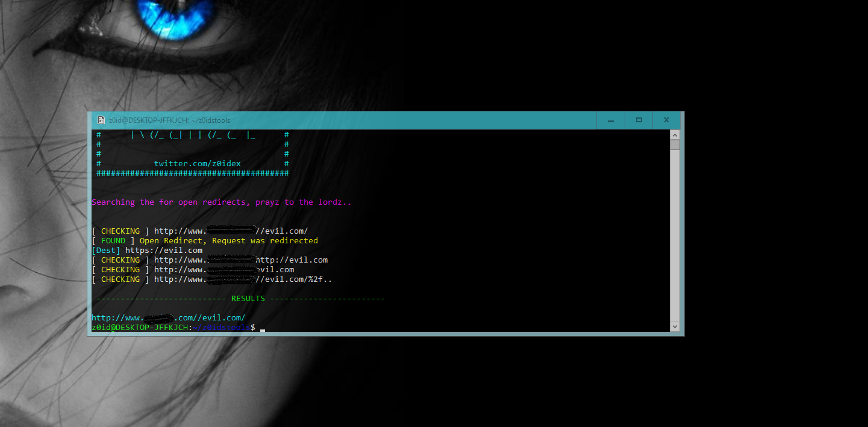This screenshot has height=427, width=868.
Task: Click the 'Open Redirect, Request was redirected' line
Action: tap(205, 241)
